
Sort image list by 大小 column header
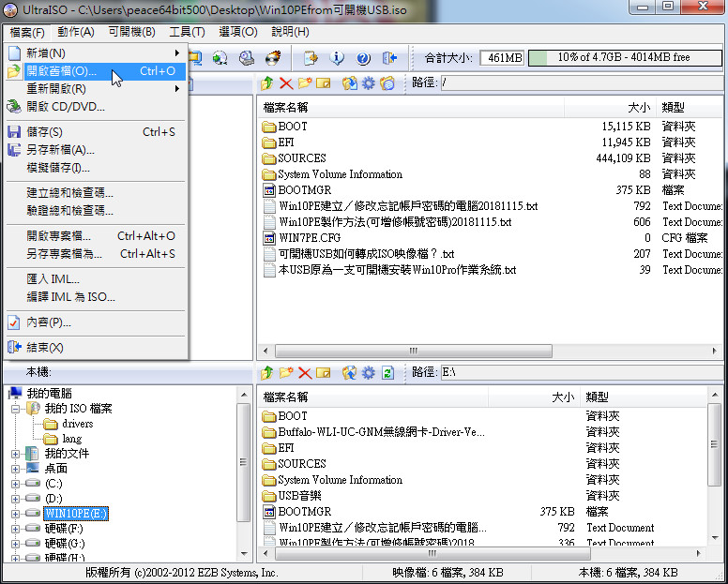click(x=610, y=108)
